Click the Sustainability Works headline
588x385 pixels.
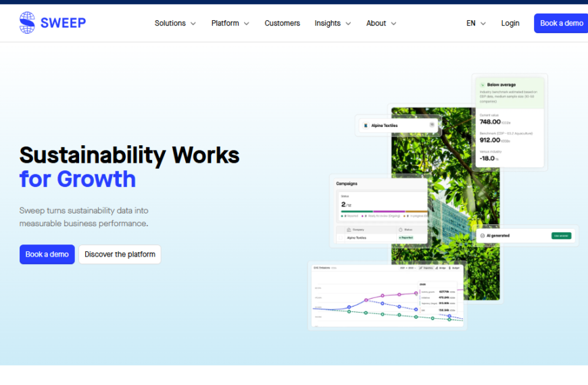pyautogui.click(x=129, y=155)
